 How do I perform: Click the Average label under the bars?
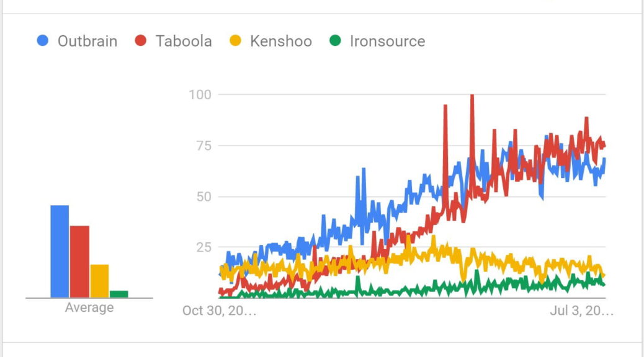point(89,307)
